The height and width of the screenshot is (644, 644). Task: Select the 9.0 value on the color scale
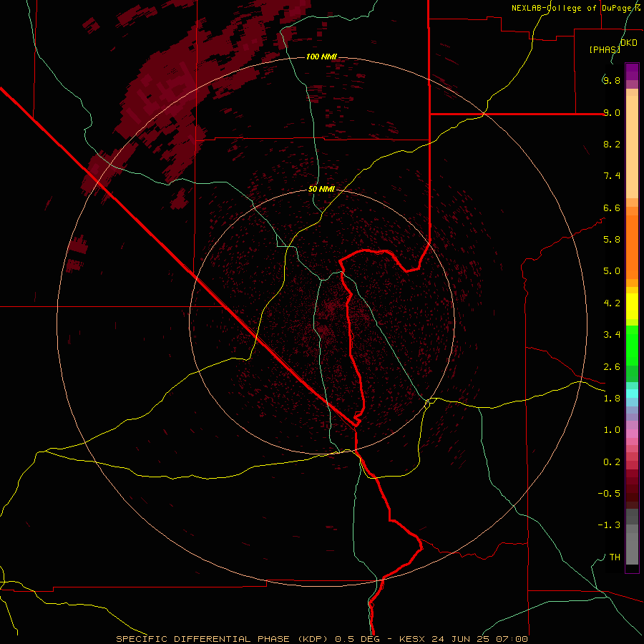tap(612, 112)
